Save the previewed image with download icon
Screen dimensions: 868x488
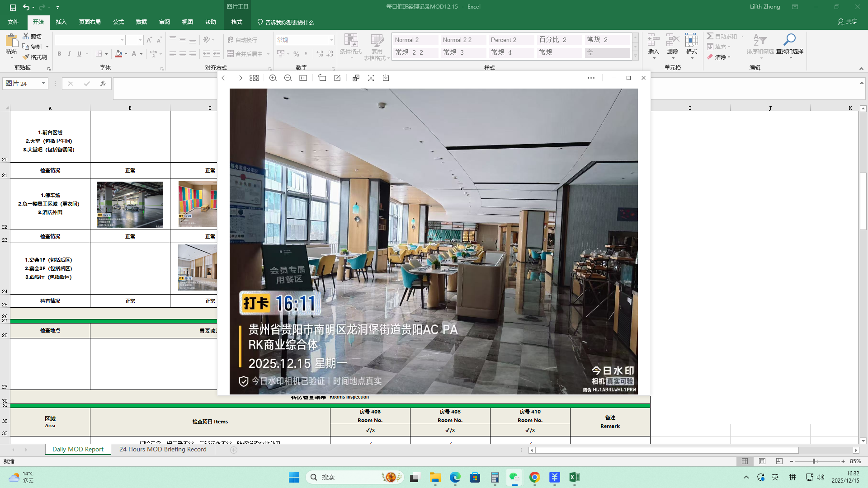point(386,78)
